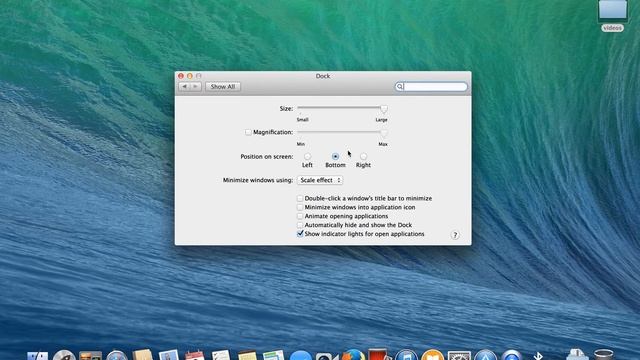Open Calendar from the Dock
640x360 pixels.
(x=195, y=355)
